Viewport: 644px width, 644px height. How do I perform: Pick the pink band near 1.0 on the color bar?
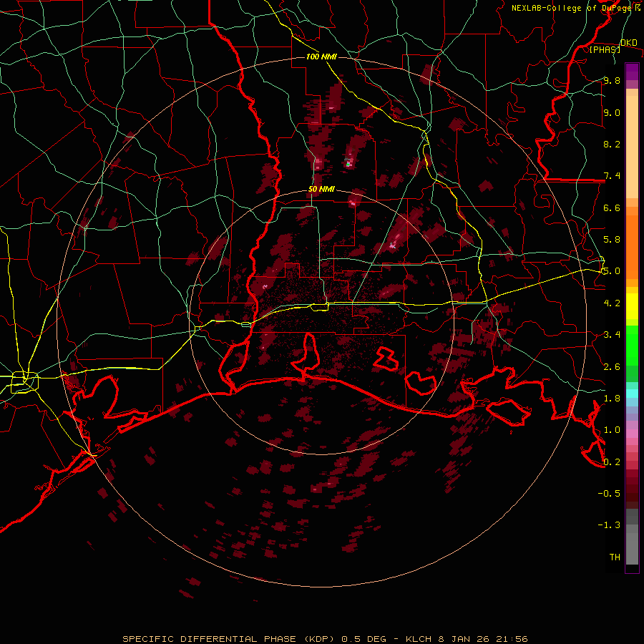coord(632,434)
